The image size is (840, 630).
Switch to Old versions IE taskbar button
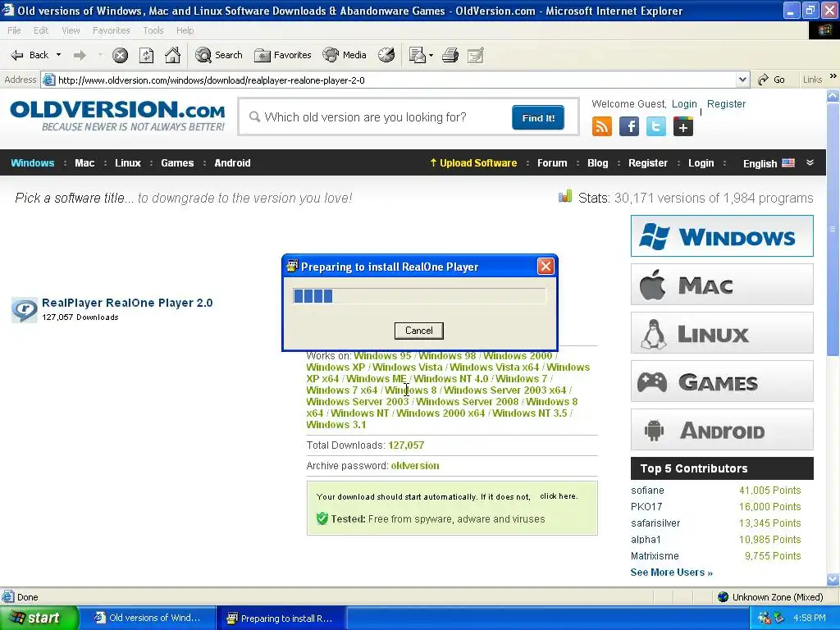(x=148, y=618)
